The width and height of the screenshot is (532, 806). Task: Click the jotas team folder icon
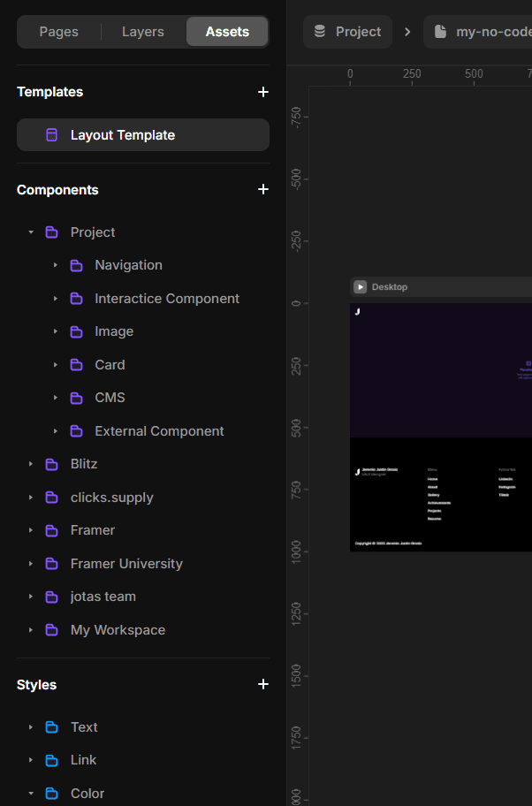pyautogui.click(x=52, y=597)
